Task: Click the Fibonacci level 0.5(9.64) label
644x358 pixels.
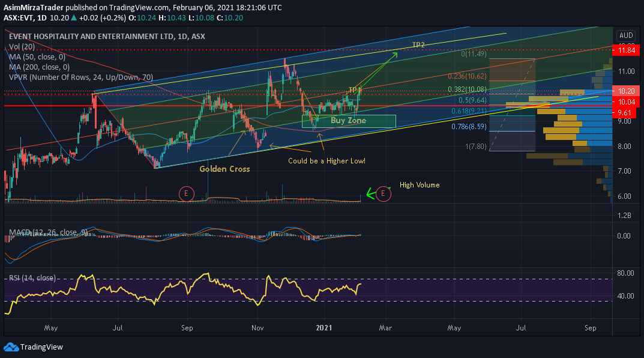Action: pyautogui.click(x=472, y=100)
